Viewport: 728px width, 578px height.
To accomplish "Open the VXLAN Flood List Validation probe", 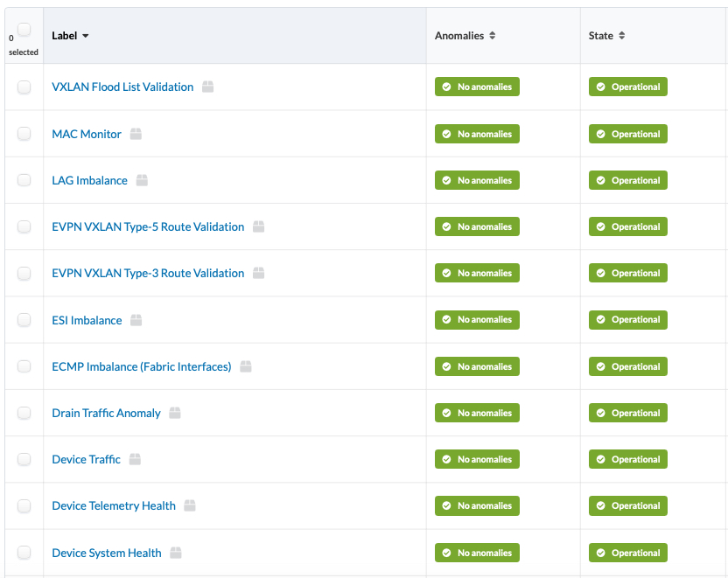I will click(x=122, y=87).
